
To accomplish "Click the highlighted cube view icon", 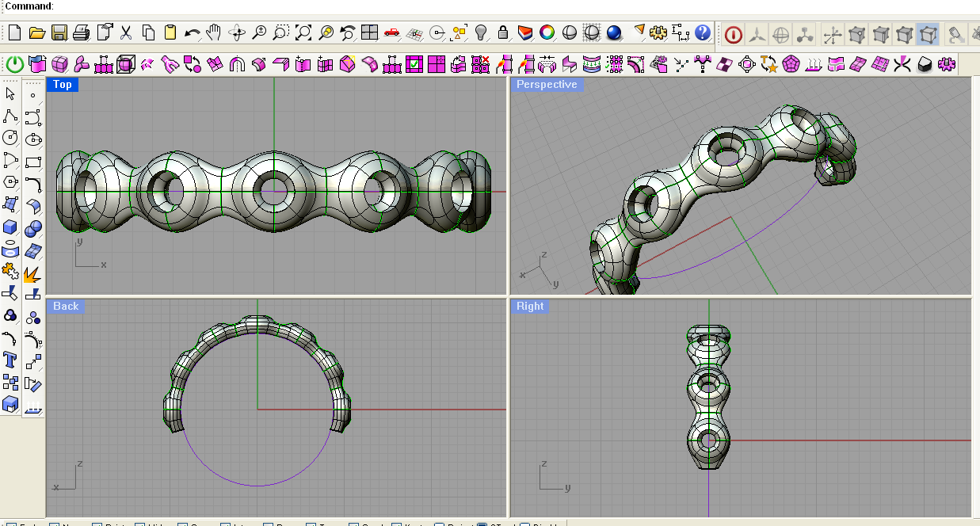I will (x=929, y=35).
